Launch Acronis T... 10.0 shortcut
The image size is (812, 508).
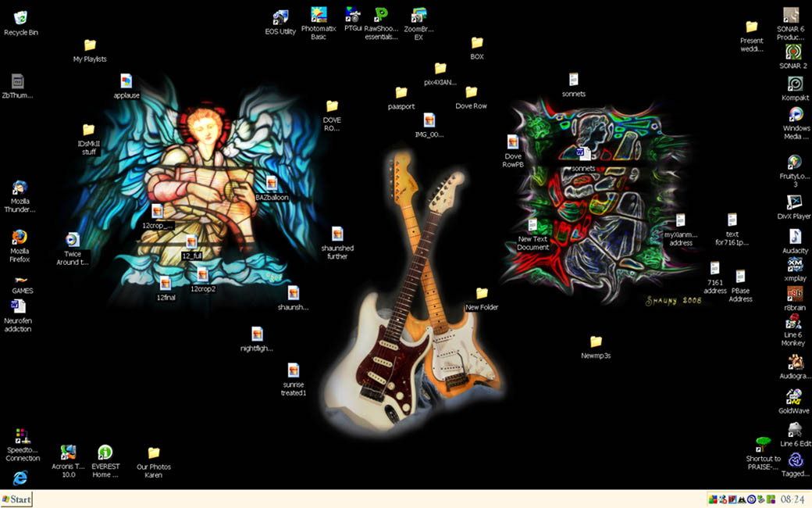coord(68,453)
